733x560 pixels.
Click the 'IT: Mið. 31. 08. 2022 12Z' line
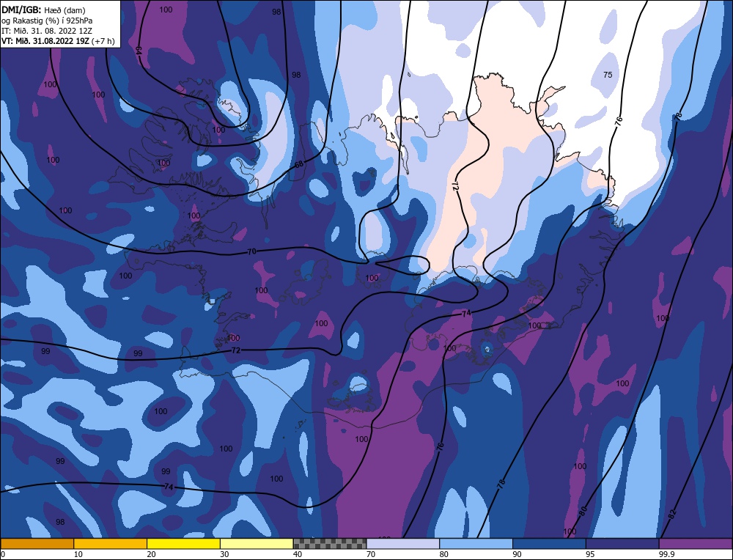coord(47,31)
